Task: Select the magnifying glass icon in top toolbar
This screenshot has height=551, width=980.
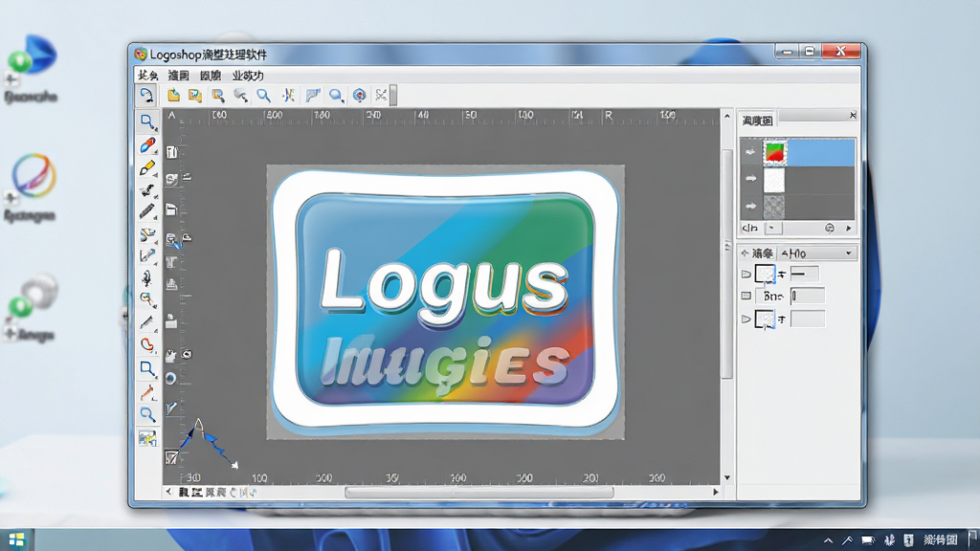Action: [x=263, y=95]
